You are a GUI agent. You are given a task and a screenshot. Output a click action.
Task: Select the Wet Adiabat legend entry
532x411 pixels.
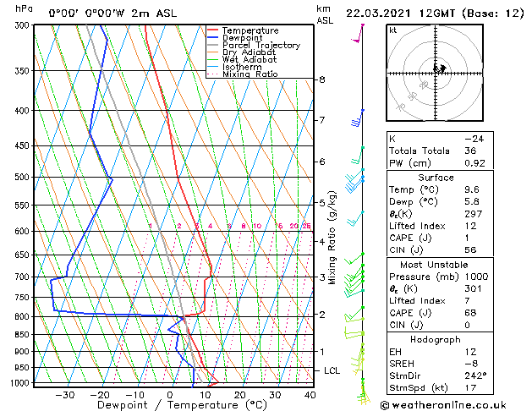250,60
